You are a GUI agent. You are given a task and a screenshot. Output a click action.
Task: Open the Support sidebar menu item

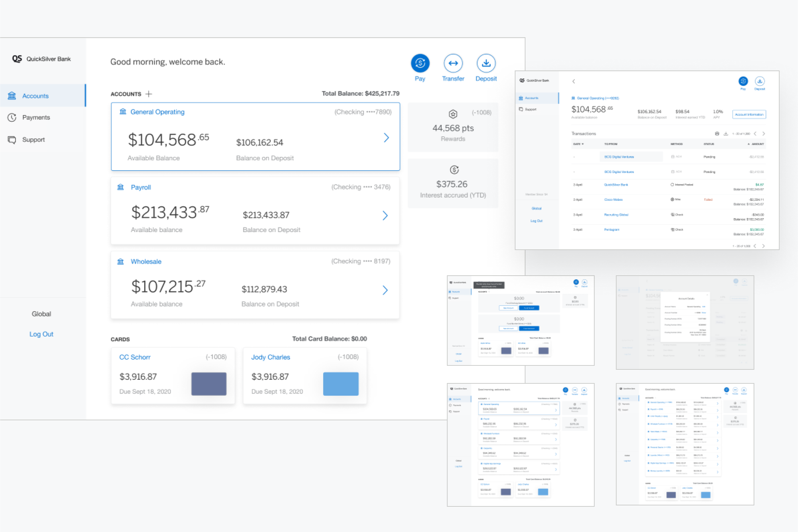click(33, 139)
